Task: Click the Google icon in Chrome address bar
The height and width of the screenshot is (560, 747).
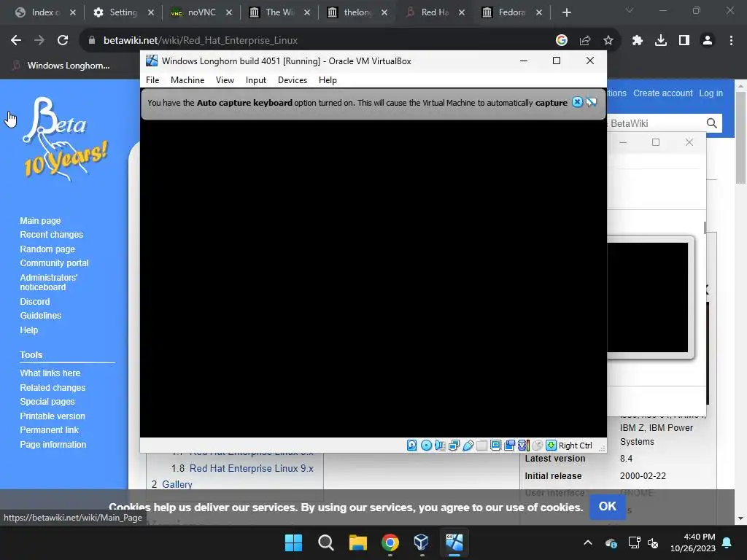Action: [x=562, y=41]
